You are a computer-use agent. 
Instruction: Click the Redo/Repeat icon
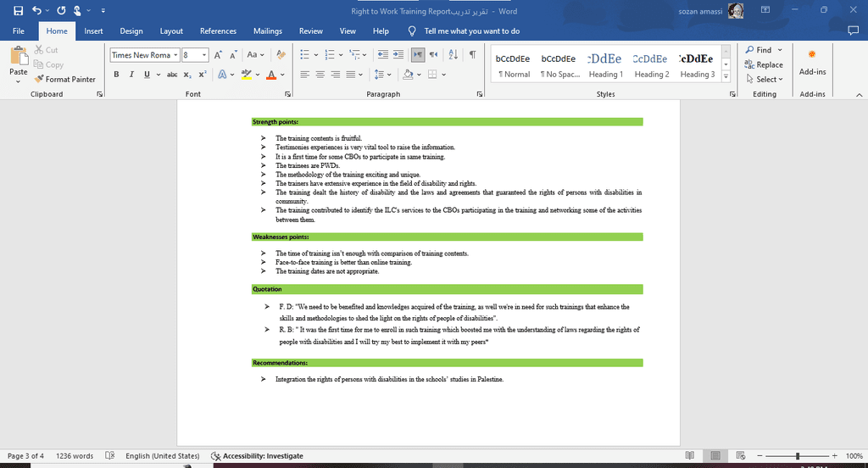pyautogui.click(x=61, y=10)
